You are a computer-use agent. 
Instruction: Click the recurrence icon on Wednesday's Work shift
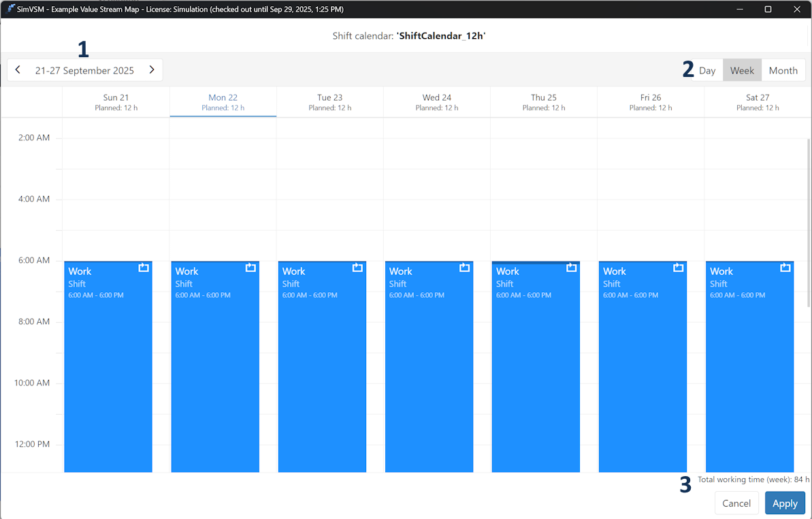pyautogui.click(x=464, y=268)
